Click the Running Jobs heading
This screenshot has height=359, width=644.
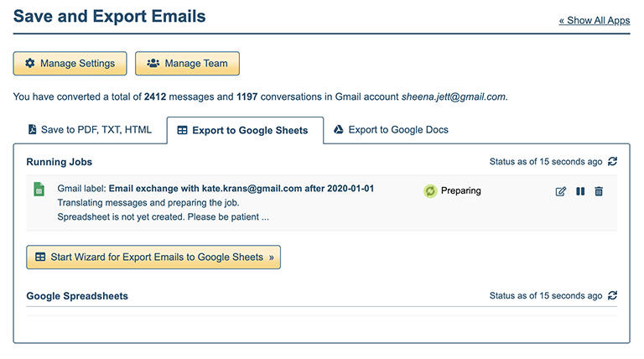pos(60,162)
